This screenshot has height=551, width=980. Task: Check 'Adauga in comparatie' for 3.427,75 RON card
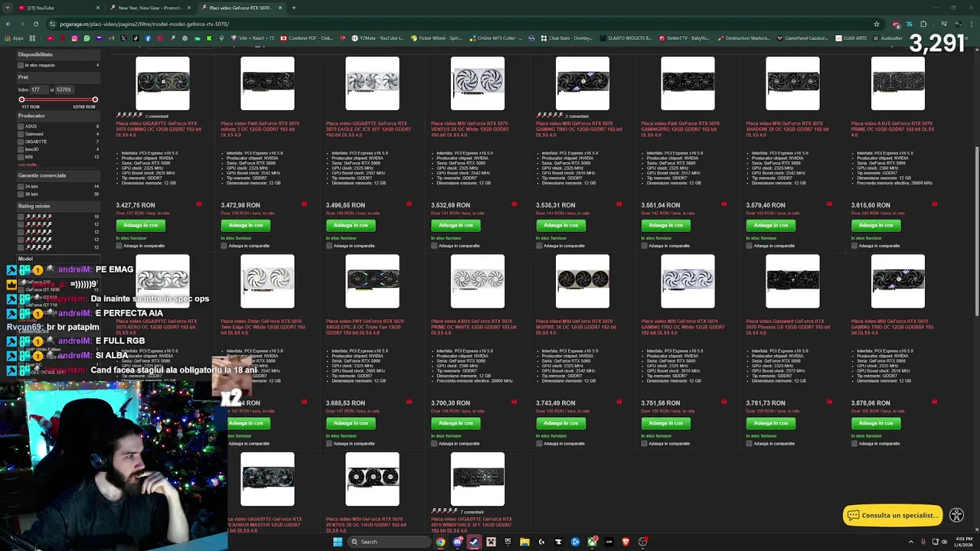point(119,246)
